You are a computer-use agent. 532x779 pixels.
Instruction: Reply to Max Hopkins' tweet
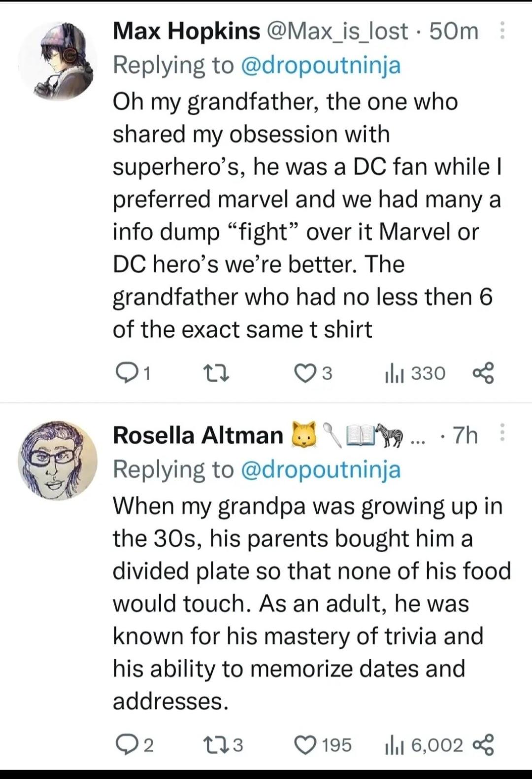tap(124, 373)
